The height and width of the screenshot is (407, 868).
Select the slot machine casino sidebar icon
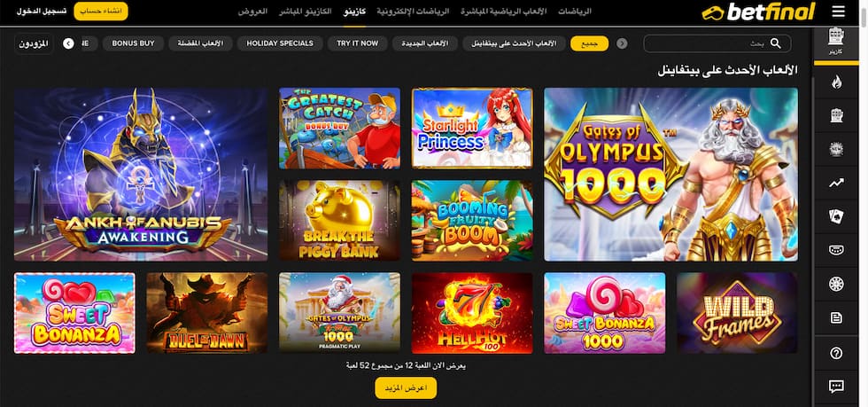(x=836, y=41)
